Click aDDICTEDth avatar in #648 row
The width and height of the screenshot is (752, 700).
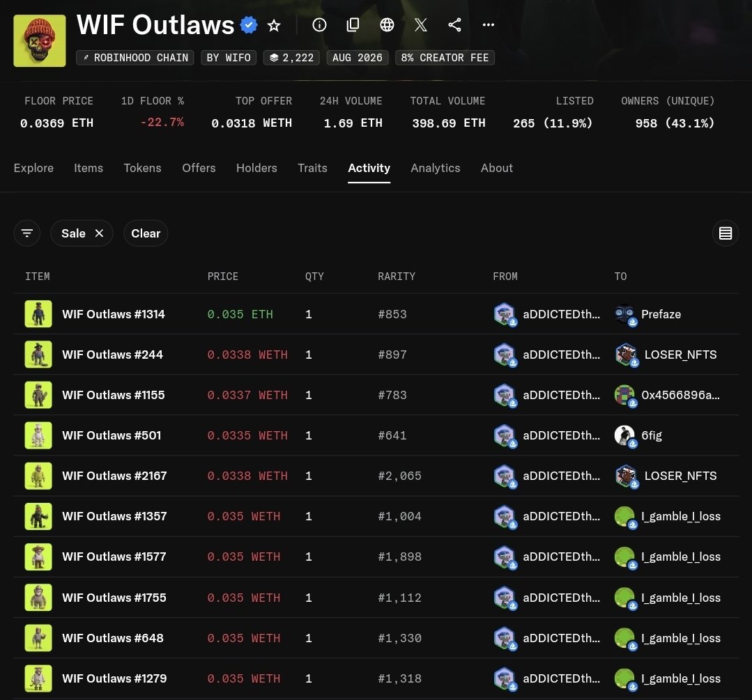pyautogui.click(x=505, y=638)
